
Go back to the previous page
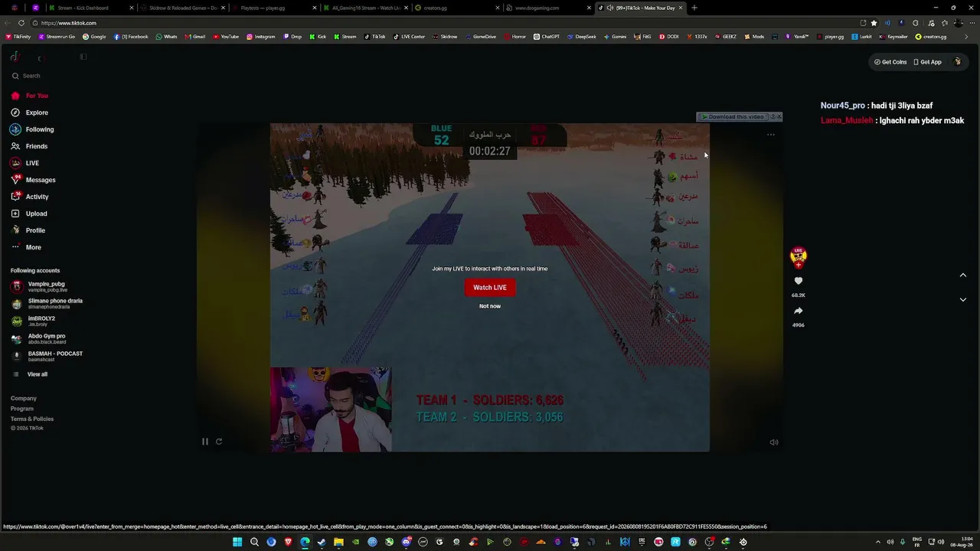click(8, 23)
